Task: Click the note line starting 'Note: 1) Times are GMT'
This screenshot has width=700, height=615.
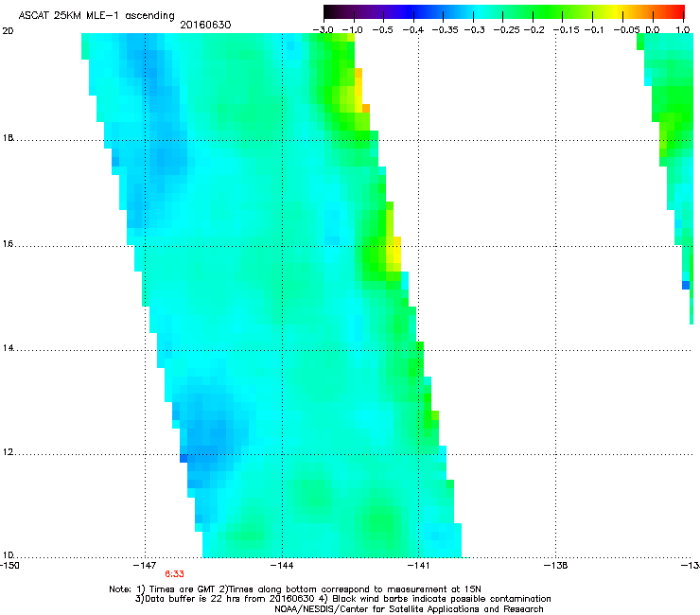Action: [x=295, y=589]
